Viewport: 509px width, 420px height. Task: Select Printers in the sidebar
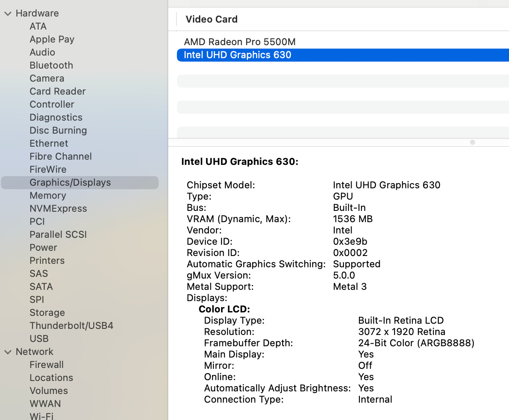(47, 260)
